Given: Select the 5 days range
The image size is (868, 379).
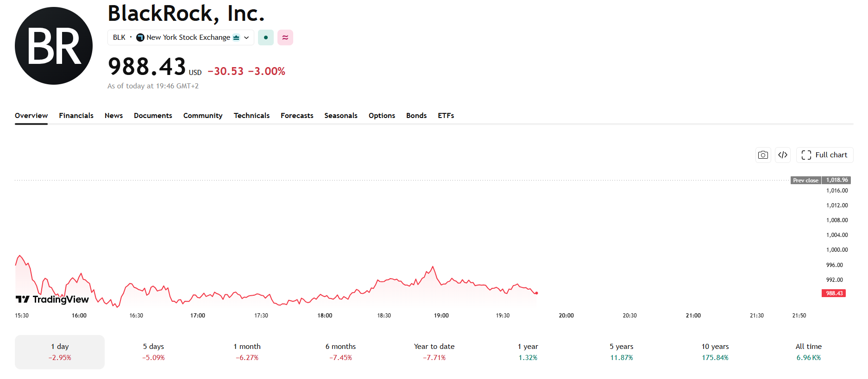Looking at the screenshot, I should (x=153, y=352).
